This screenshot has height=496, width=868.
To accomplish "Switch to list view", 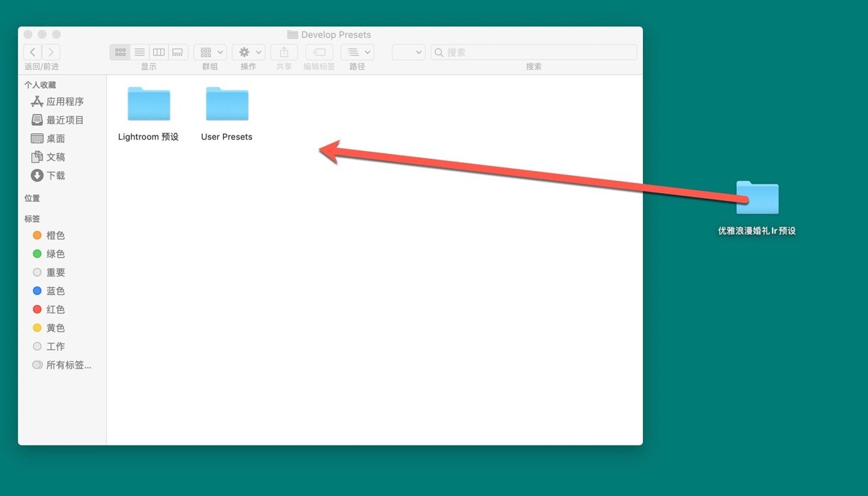I will point(140,52).
